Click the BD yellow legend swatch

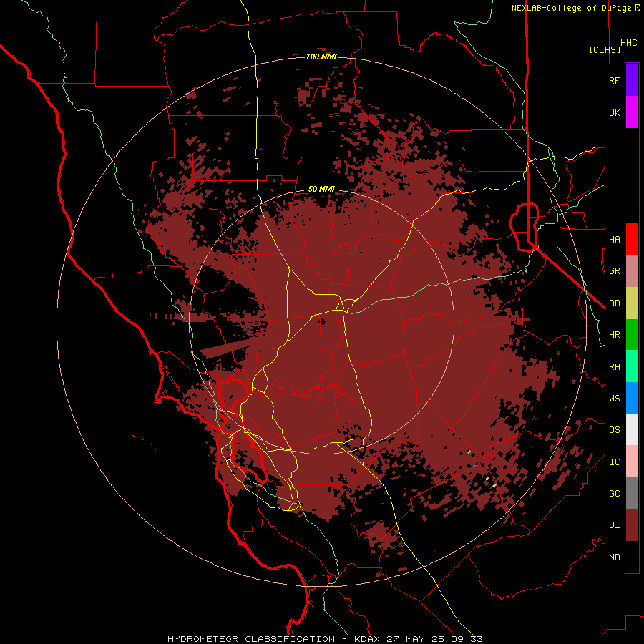632,303
